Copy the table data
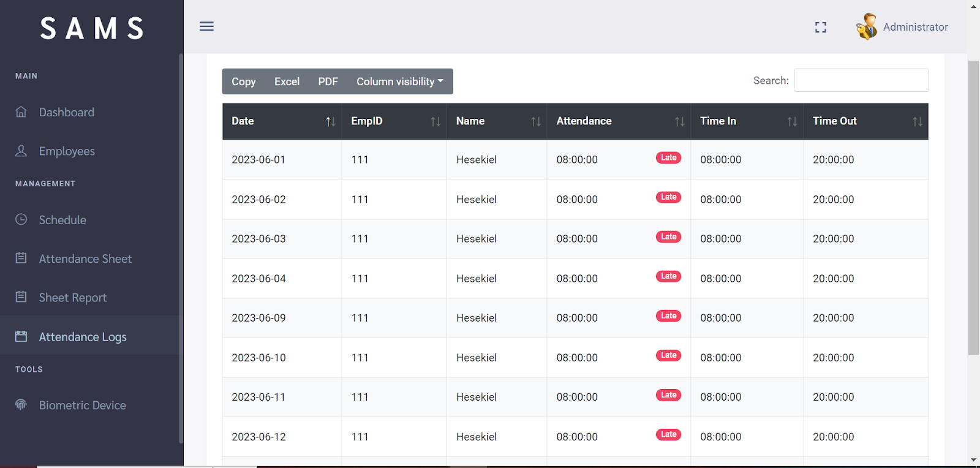 (244, 81)
